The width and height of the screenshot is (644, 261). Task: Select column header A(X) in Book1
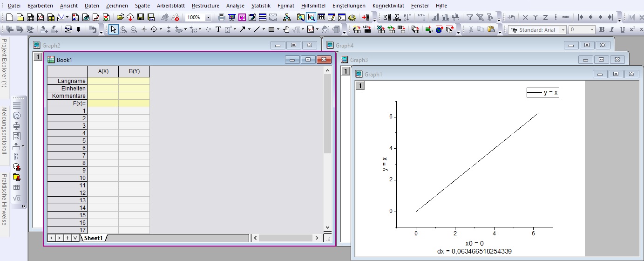point(103,71)
